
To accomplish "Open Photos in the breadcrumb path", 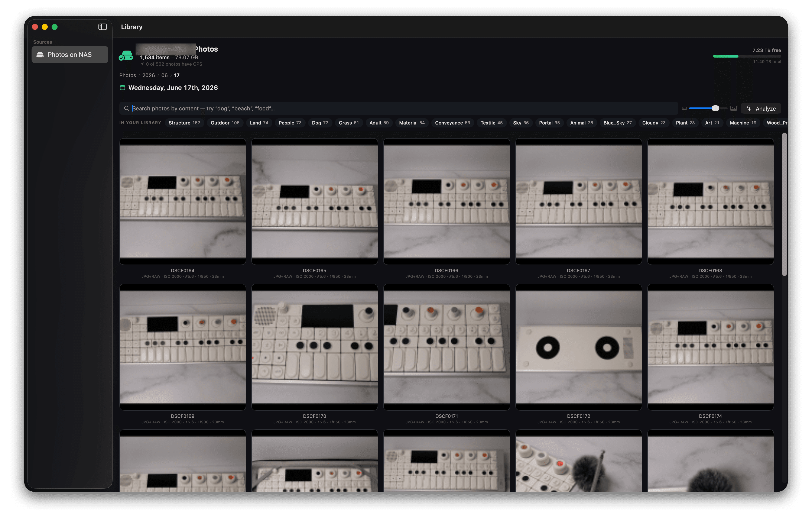I will (x=128, y=75).
